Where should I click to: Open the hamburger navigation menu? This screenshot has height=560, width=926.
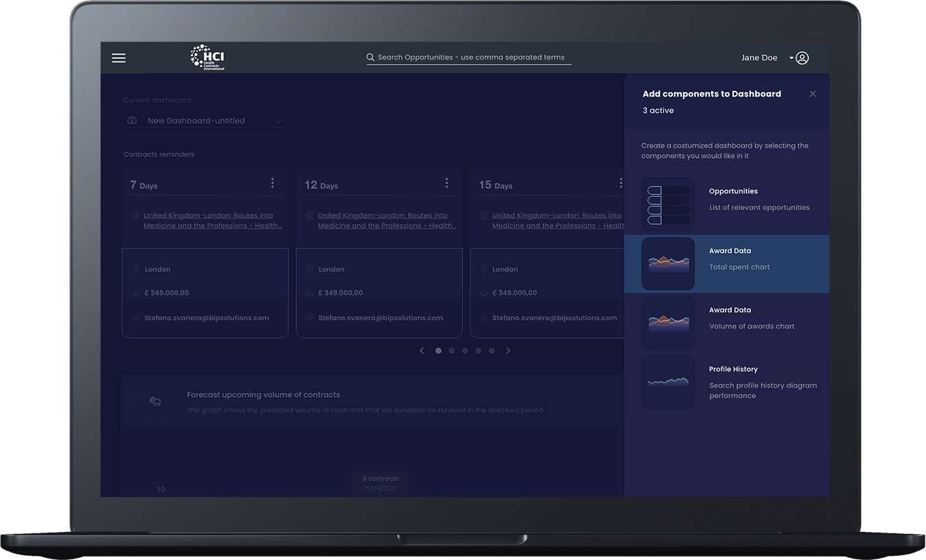tap(118, 57)
